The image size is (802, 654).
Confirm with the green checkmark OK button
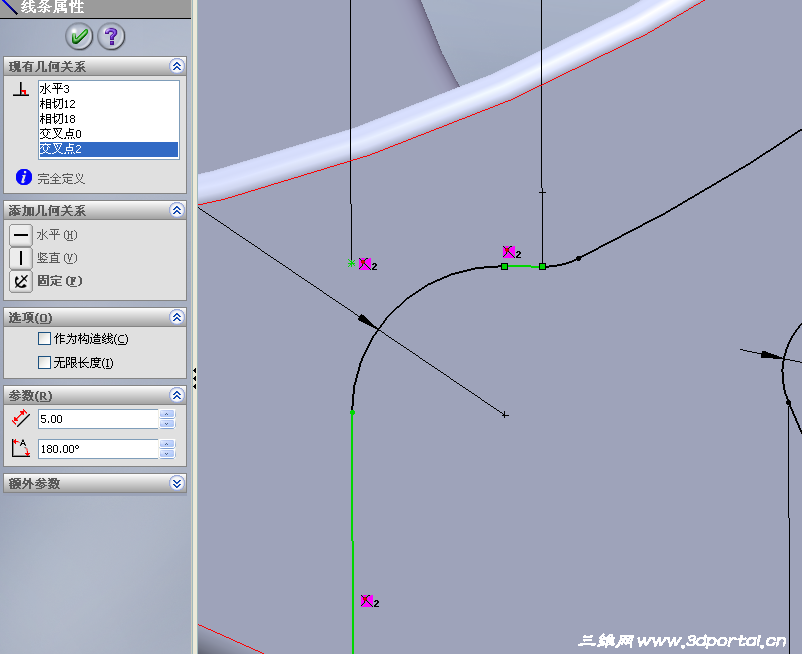(79, 36)
